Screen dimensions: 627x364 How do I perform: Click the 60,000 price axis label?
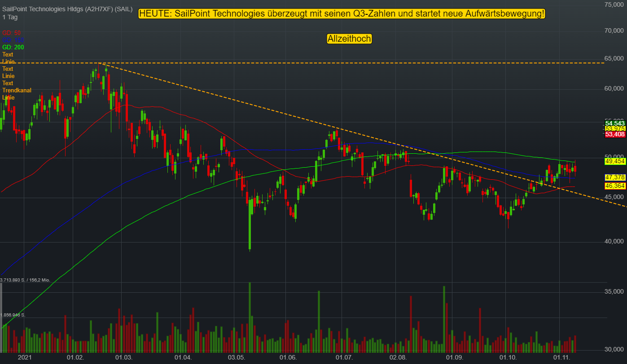(x=614, y=88)
